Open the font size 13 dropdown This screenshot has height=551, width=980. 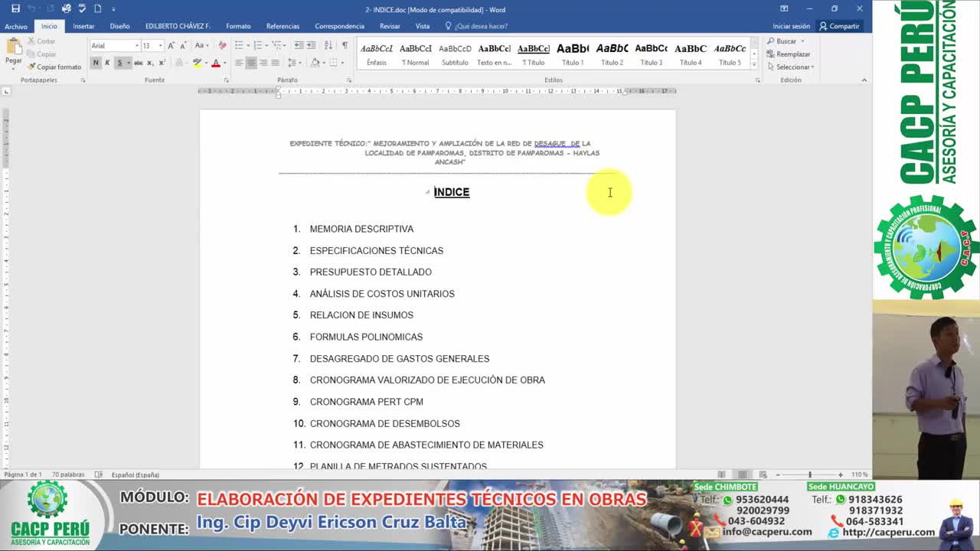click(160, 46)
